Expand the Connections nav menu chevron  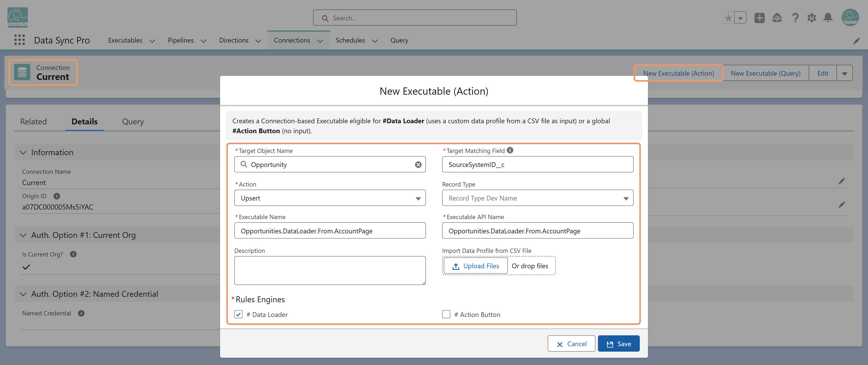(x=320, y=41)
